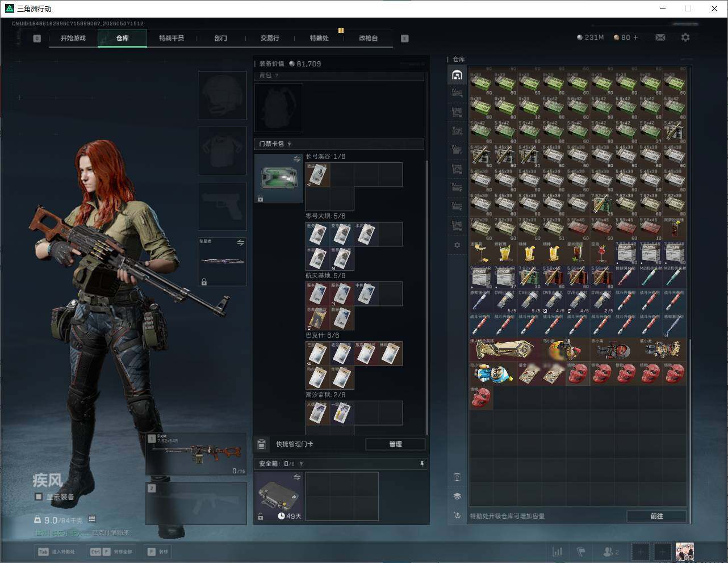Click the Ctrl F 转移全部 button

[x=111, y=552]
